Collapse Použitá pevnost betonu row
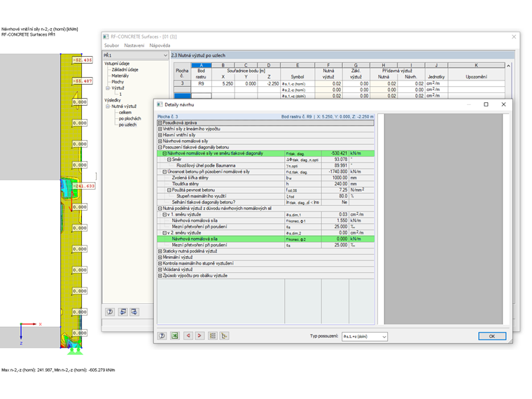Viewport: 532px width, 399px height. click(169, 190)
